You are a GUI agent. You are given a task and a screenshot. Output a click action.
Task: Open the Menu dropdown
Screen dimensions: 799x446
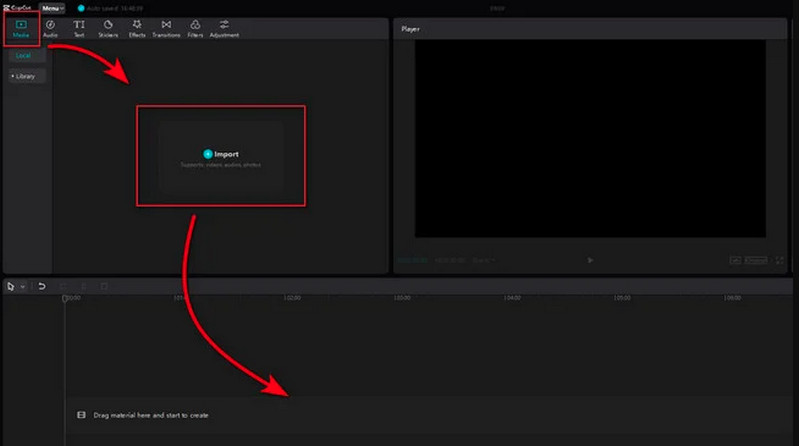tap(52, 8)
